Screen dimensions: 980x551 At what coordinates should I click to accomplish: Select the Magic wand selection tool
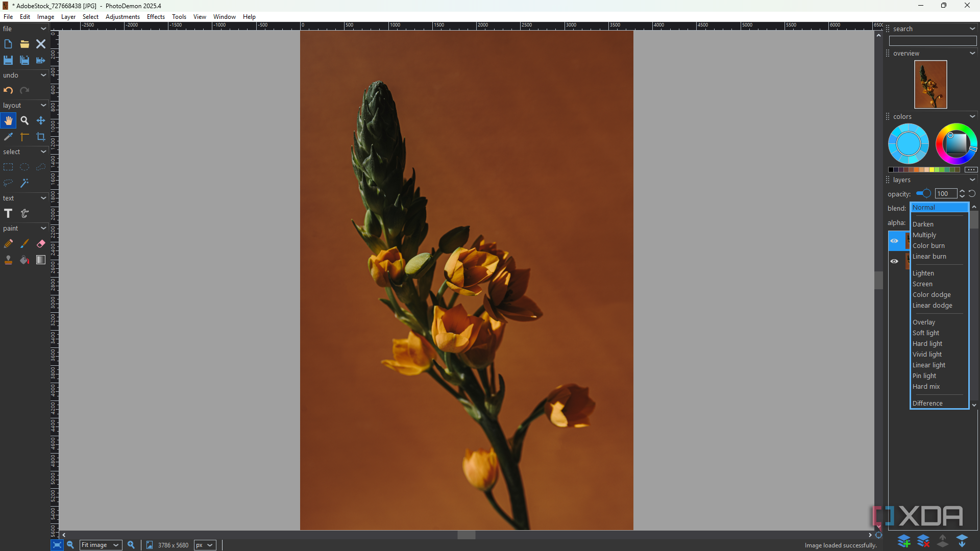[24, 183]
